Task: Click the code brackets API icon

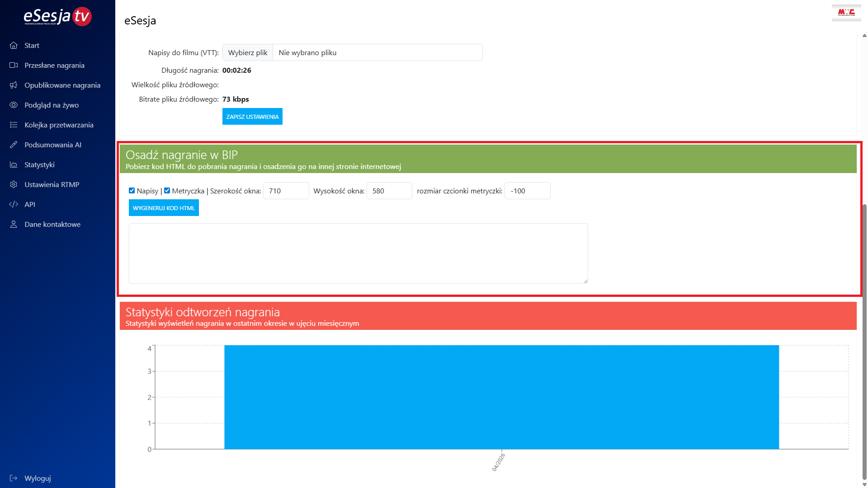Action: point(14,204)
